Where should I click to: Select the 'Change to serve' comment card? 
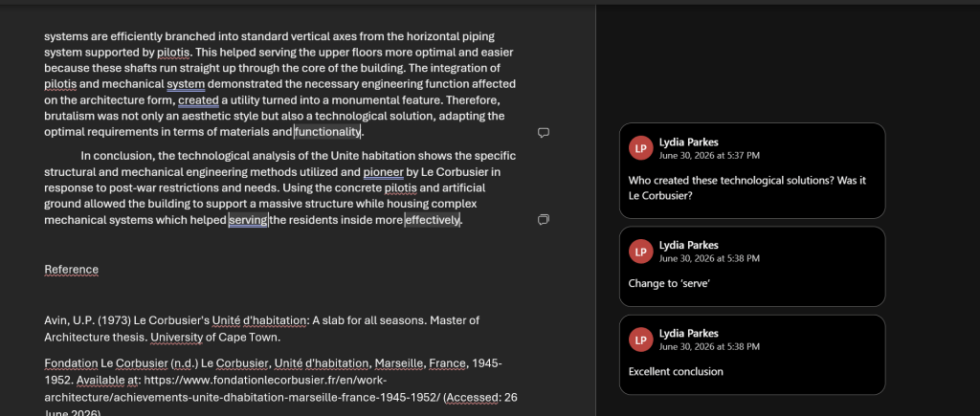pos(752,267)
